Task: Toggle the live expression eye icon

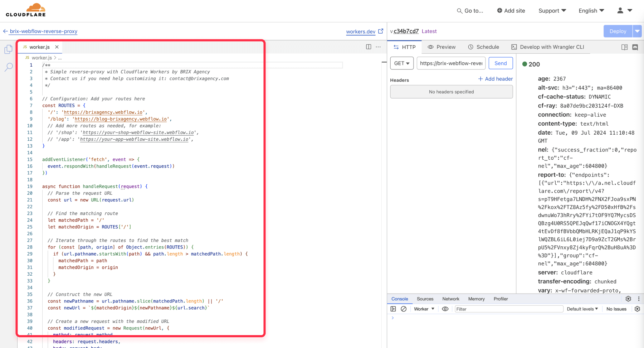Action: tap(445, 309)
